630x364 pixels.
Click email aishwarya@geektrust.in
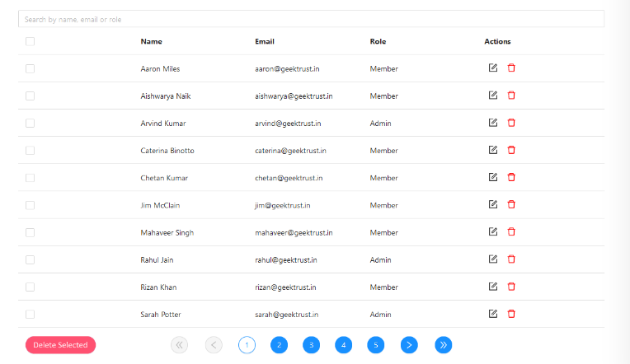(x=294, y=96)
